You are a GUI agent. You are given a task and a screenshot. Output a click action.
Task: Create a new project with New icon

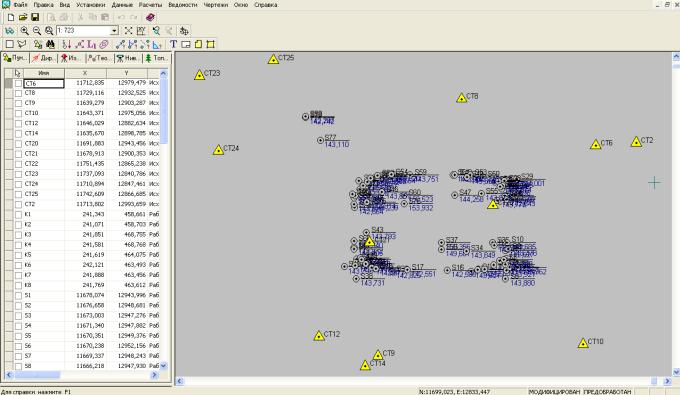[x=11, y=17]
